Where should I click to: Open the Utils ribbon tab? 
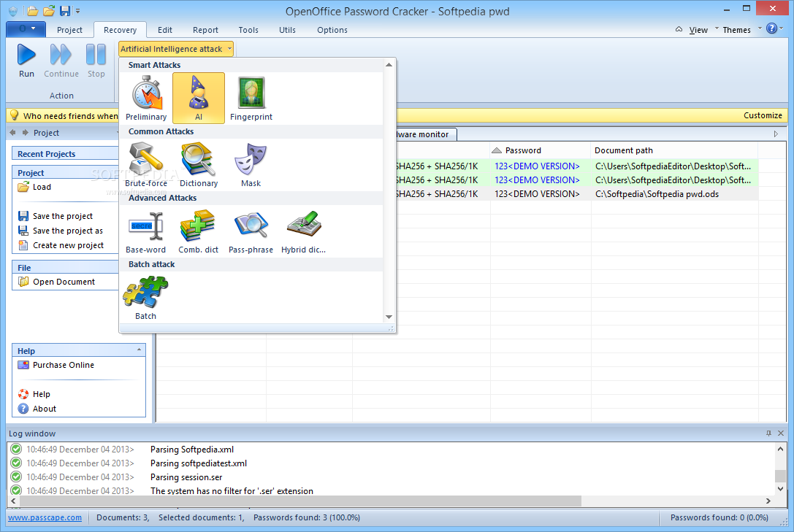[x=287, y=30]
